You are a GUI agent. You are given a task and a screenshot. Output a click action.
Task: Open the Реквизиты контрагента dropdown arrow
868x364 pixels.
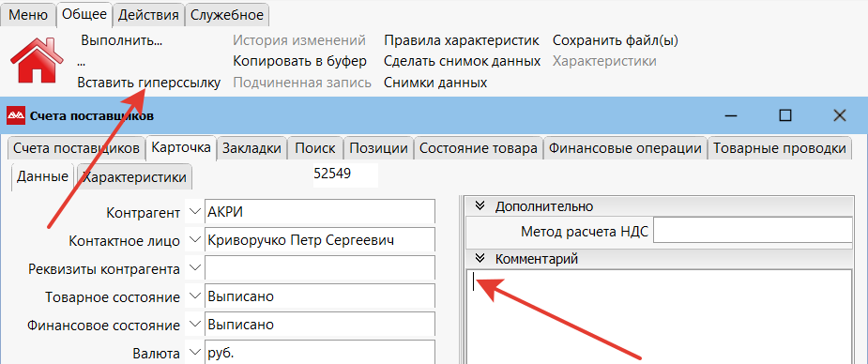[x=194, y=267]
